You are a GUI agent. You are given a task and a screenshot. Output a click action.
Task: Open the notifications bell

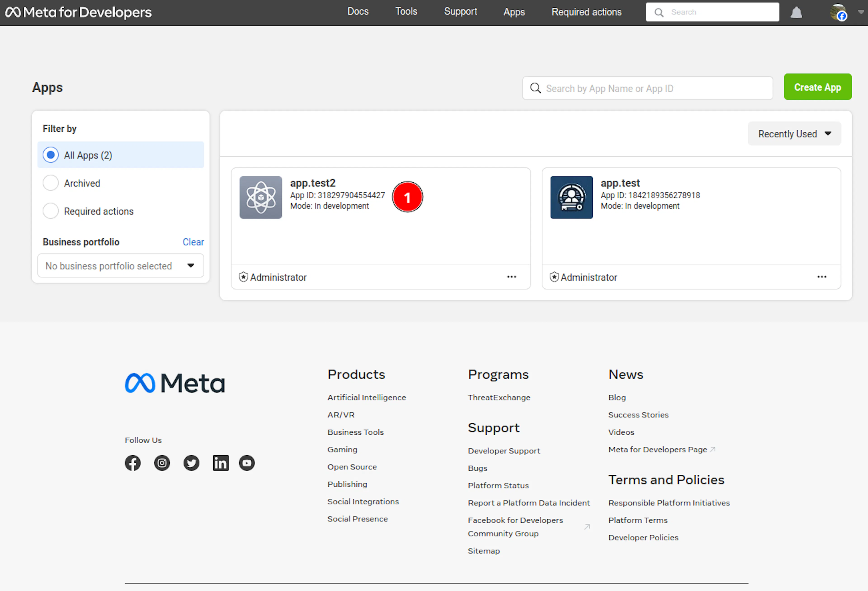pos(796,12)
